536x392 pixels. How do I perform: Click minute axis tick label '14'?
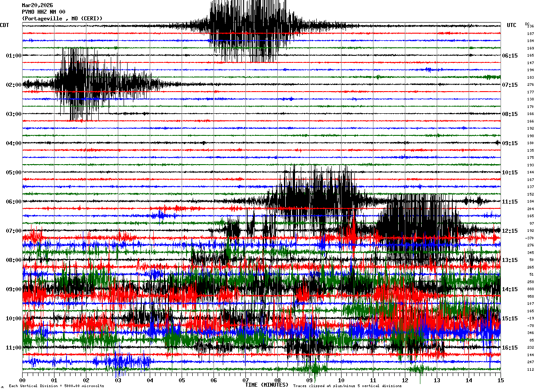click(469, 380)
